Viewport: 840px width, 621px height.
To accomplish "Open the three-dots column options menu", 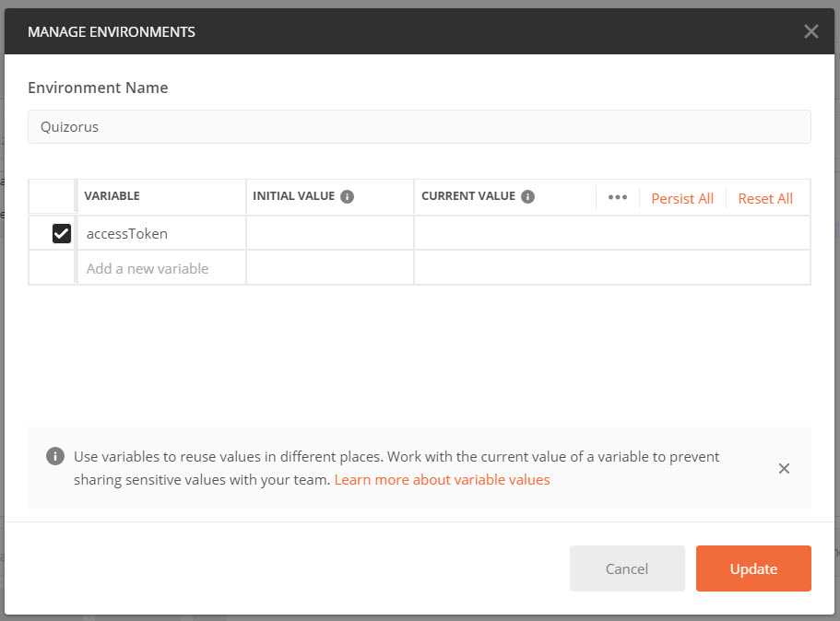I will [x=617, y=197].
